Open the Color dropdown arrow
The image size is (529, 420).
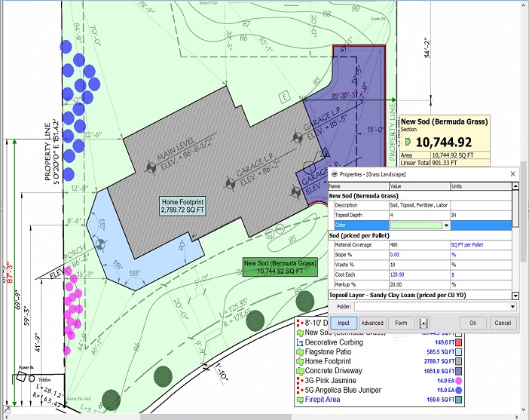tap(446, 225)
